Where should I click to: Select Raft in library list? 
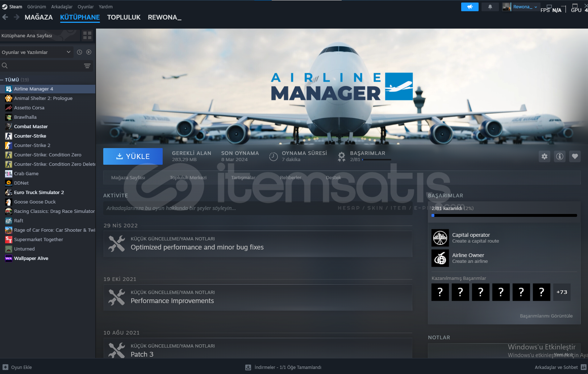[x=47, y=220]
